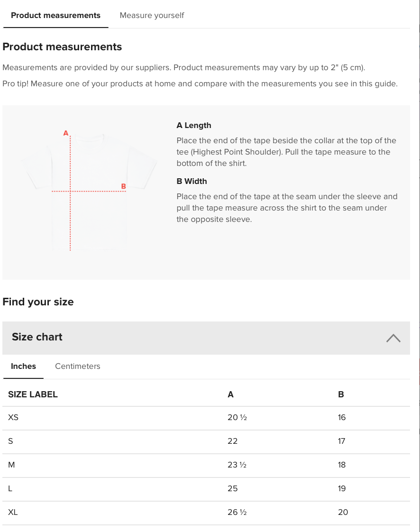The height and width of the screenshot is (532, 420).
Task: Switch to the Measure yourself tab
Action: click(x=152, y=16)
